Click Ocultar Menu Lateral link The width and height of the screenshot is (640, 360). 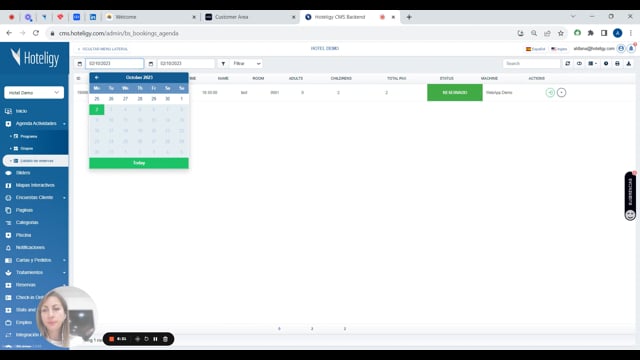(103, 49)
